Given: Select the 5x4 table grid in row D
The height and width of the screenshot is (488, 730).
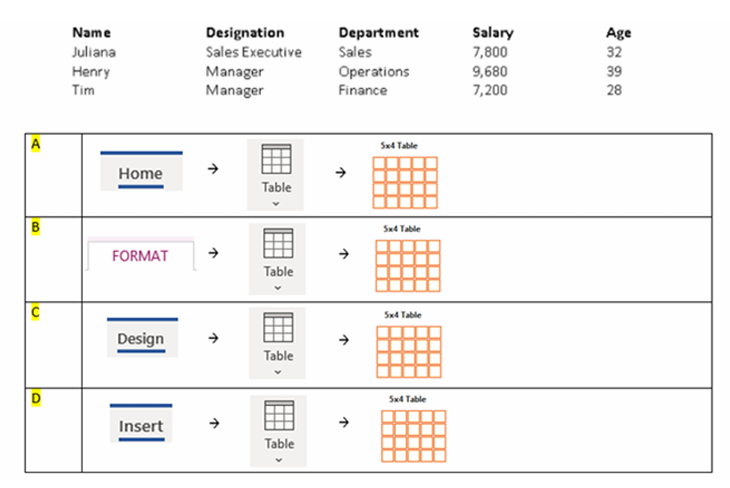Looking at the screenshot, I should click(412, 435).
